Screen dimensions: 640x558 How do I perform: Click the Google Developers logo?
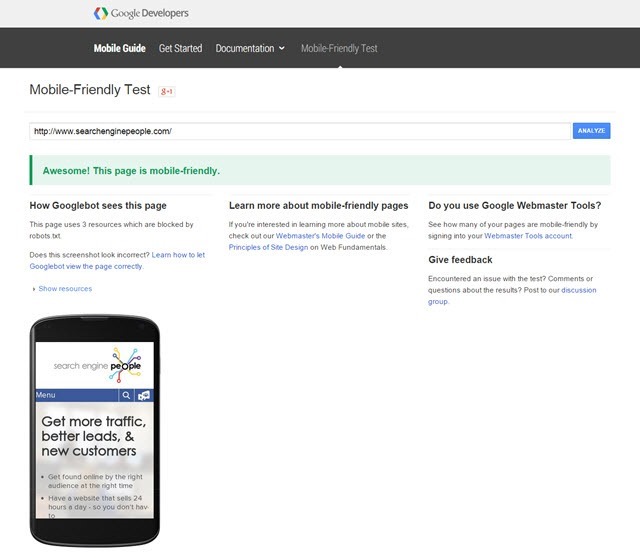pyautogui.click(x=140, y=13)
